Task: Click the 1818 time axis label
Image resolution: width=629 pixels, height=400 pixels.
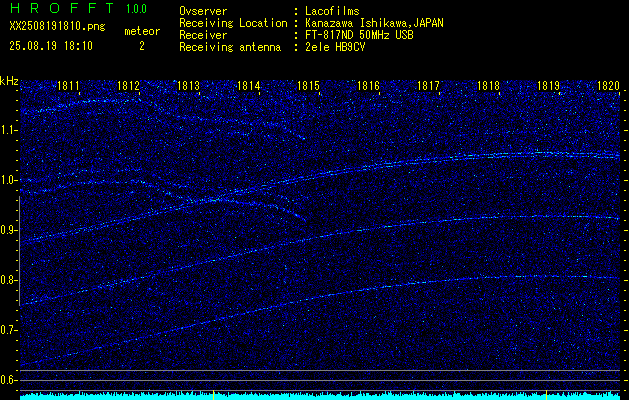Action: point(489,86)
